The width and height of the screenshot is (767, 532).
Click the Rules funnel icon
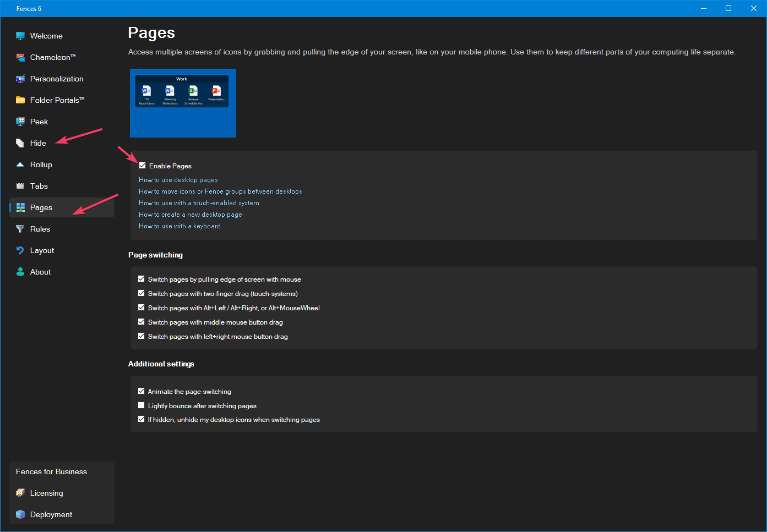pyautogui.click(x=20, y=229)
